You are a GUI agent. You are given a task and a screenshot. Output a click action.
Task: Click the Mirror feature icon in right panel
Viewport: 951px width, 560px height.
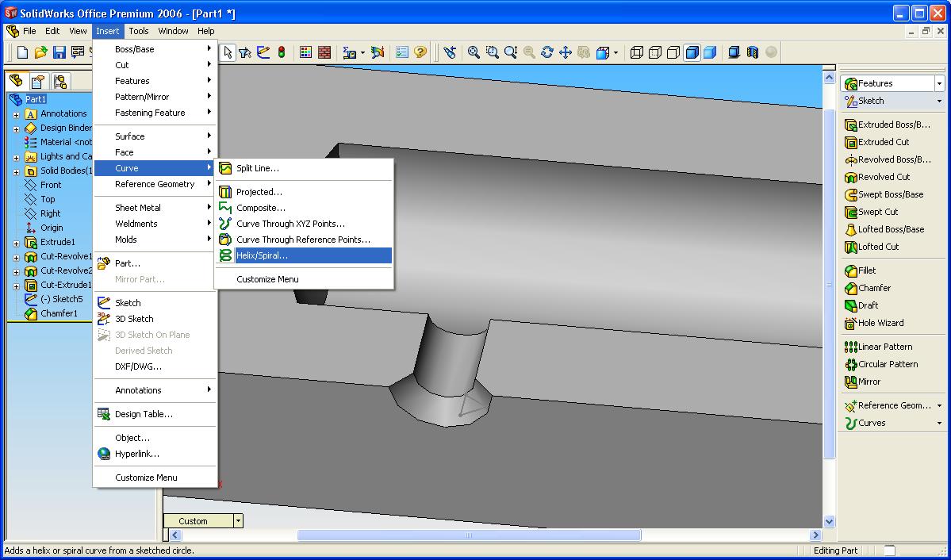click(x=851, y=382)
